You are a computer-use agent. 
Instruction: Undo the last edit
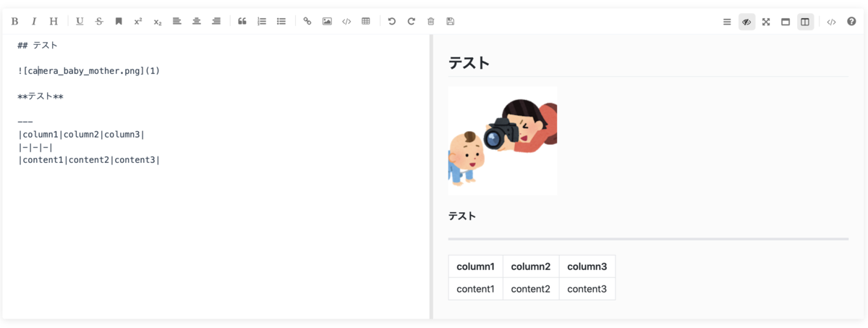click(x=392, y=22)
